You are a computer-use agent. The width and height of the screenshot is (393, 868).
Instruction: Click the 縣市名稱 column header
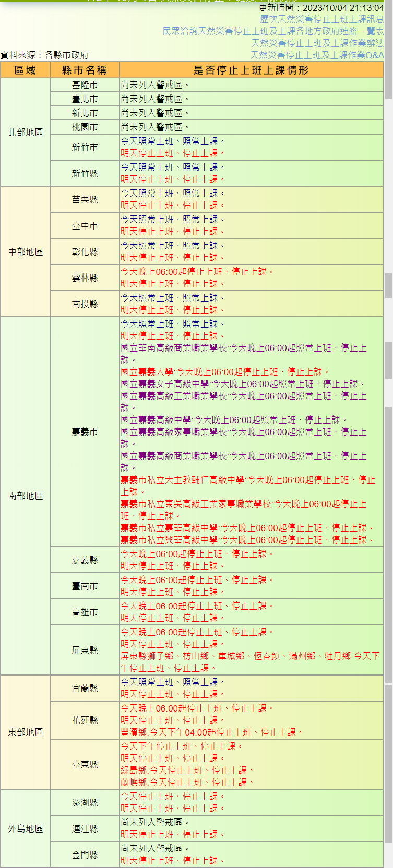pos(85,70)
